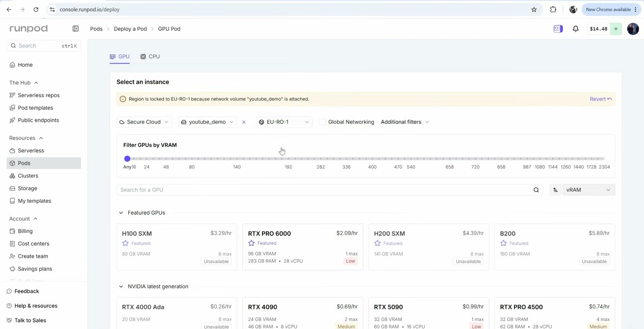Viewport: 644px width, 329px height.
Task: Click the browser back arrow
Action: [9, 10]
